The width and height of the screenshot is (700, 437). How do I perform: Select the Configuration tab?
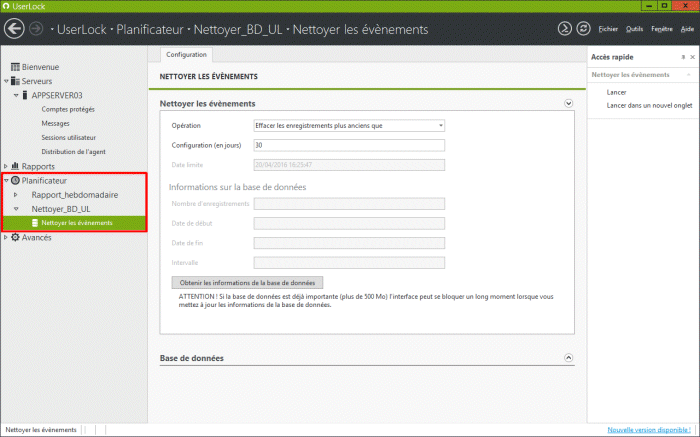tap(187, 54)
